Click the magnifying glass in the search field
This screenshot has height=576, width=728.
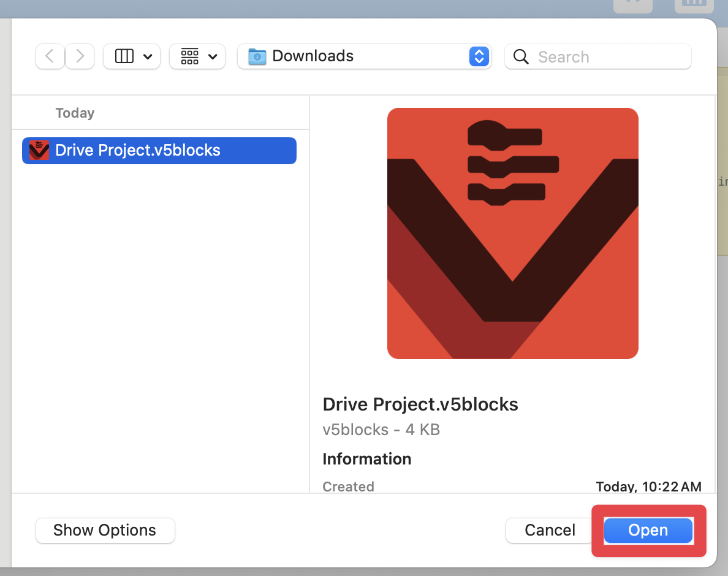pyautogui.click(x=520, y=56)
